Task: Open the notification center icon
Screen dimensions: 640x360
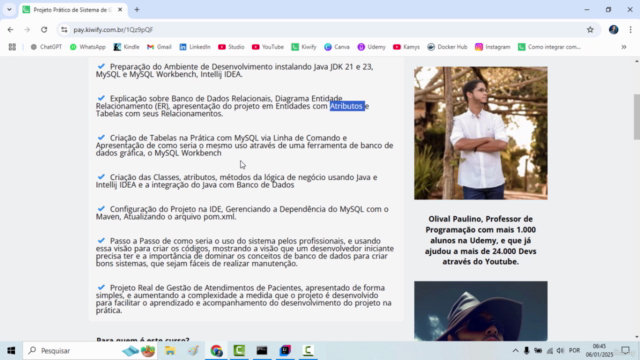Action: click(x=625, y=351)
